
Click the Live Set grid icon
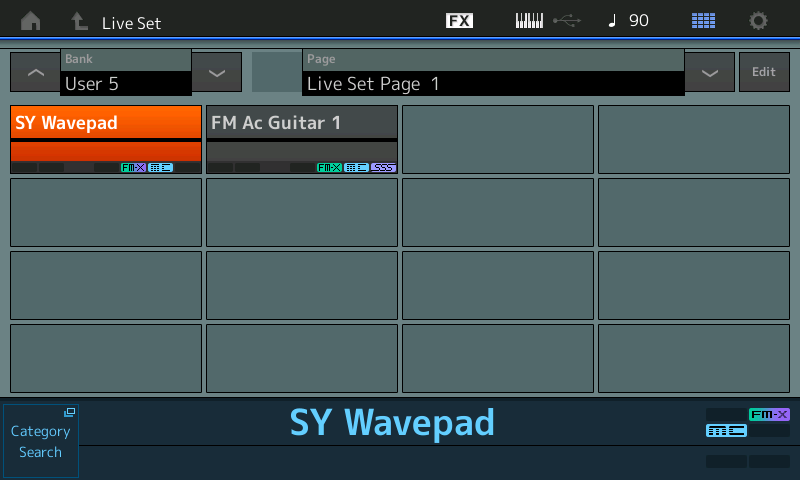[704, 21]
